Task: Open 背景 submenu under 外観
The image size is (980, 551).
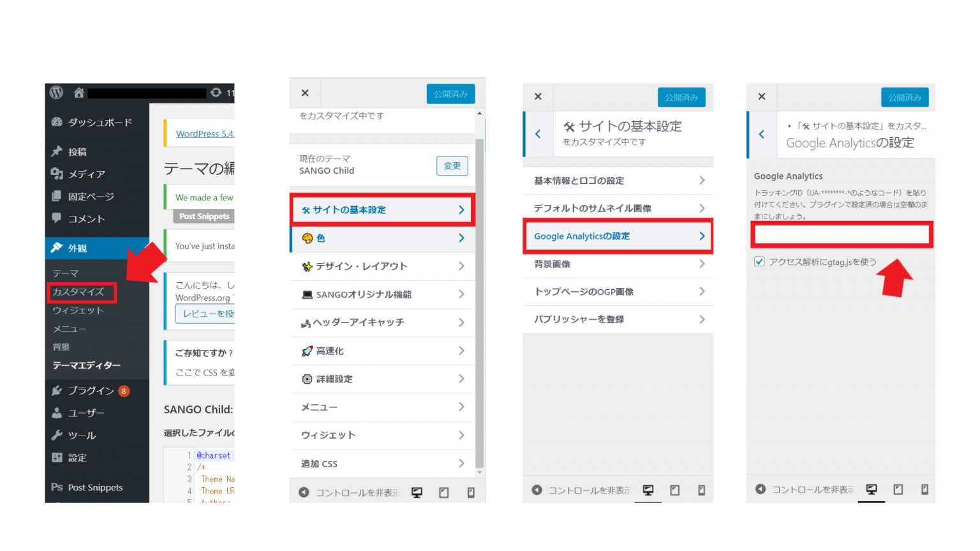Action: (61, 347)
